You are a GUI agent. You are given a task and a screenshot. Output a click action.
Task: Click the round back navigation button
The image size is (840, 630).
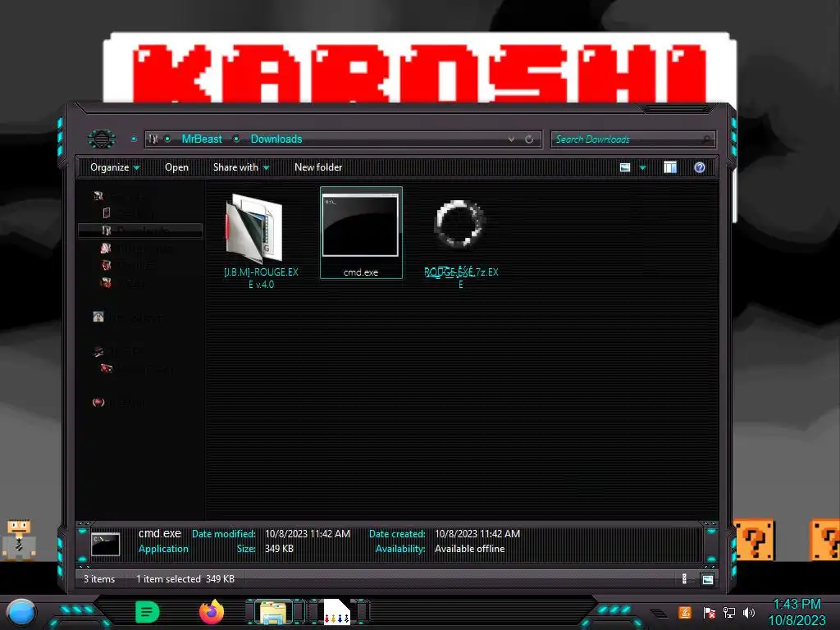[x=101, y=139]
